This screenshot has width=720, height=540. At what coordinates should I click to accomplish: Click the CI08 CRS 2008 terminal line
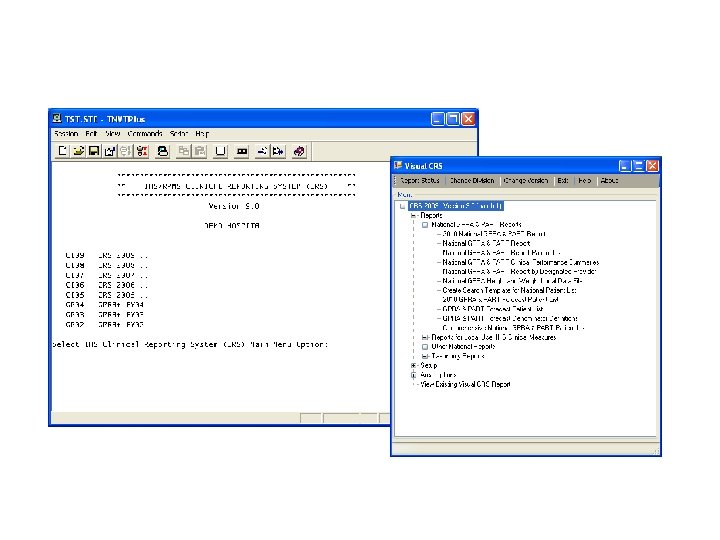tap(107, 265)
